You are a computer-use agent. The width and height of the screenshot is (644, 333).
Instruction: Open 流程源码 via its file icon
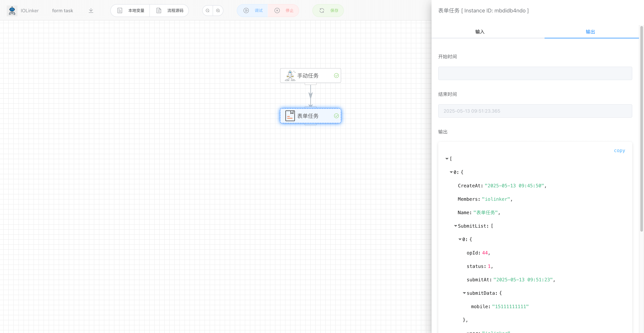pos(159,11)
